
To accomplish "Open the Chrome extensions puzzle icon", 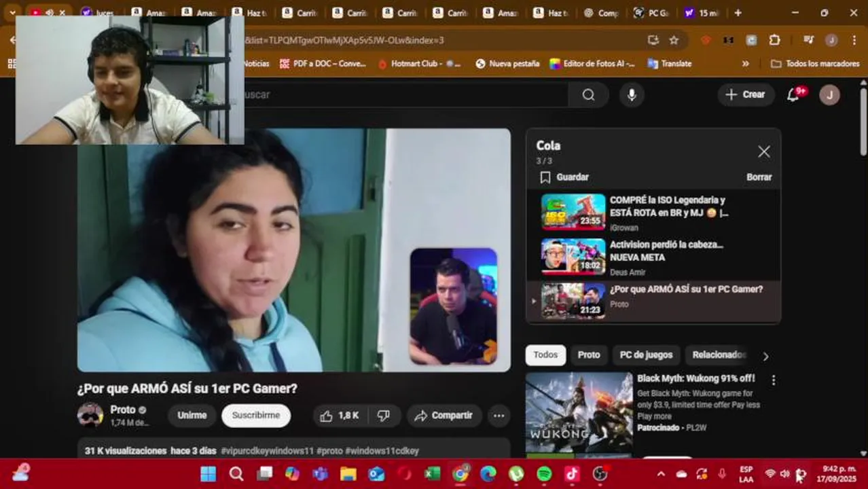I will tap(774, 40).
